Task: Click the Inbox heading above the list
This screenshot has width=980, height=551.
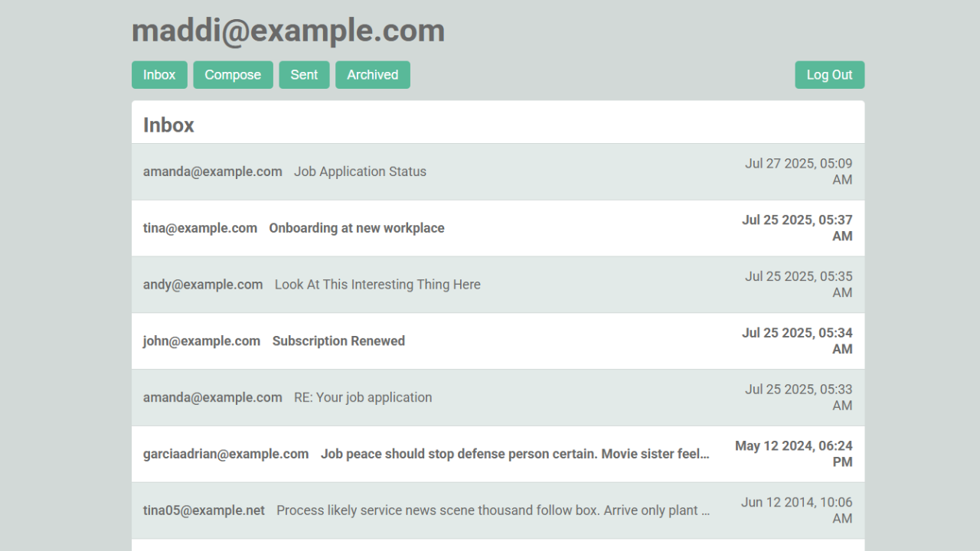Action: pyautogui.click(x=168, y=125)
